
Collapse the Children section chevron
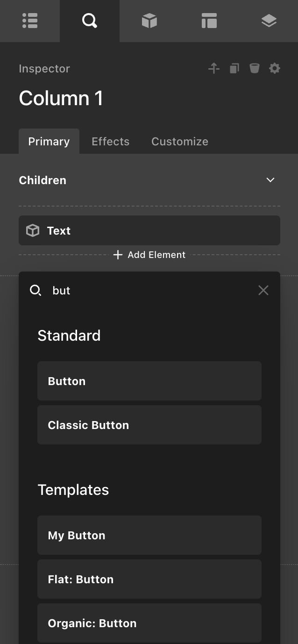coord(270,180)
